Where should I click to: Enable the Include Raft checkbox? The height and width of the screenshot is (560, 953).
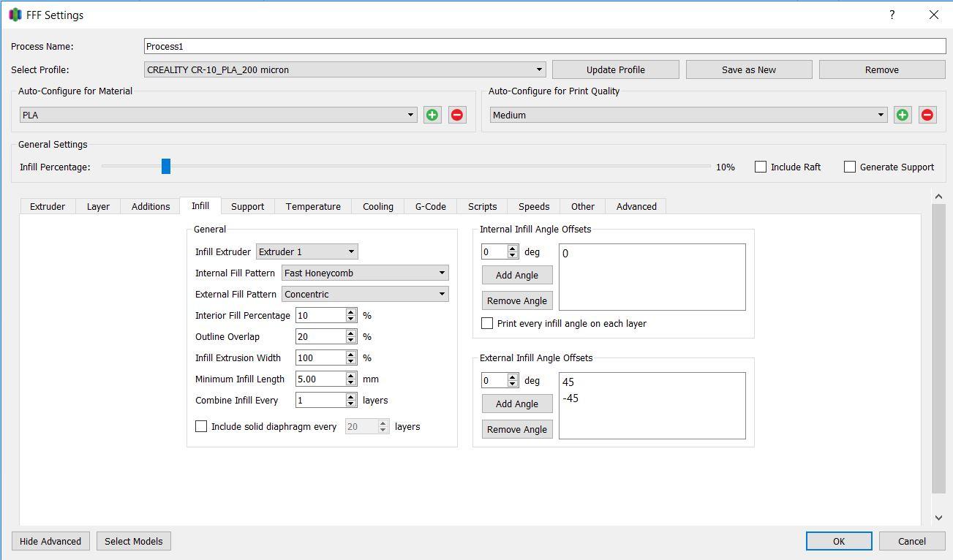coord(761,167)
